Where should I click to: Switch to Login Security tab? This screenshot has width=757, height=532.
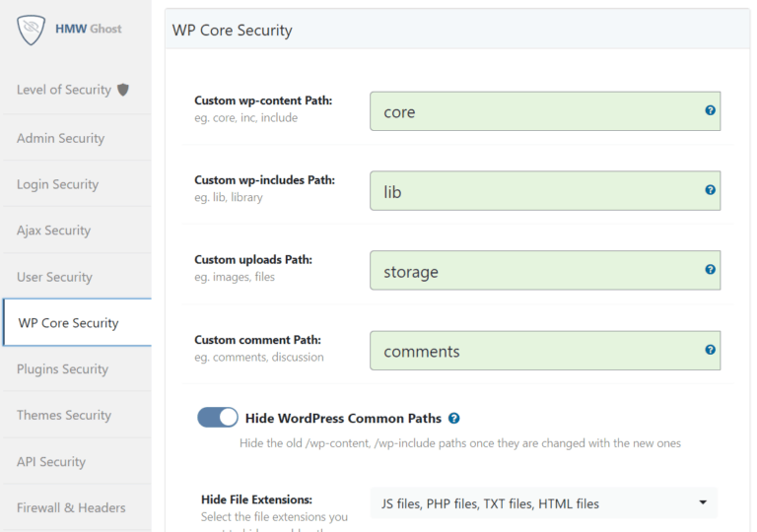click(x=57, y=184)
